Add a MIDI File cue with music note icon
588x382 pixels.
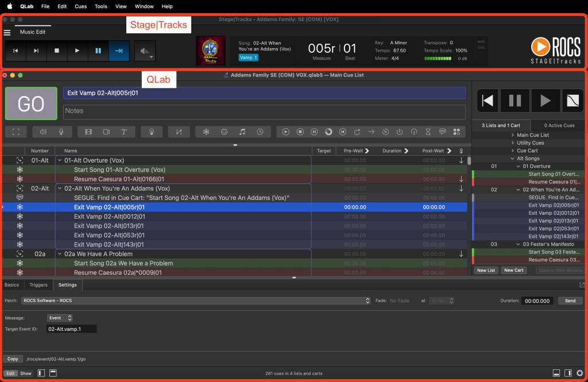242,132
